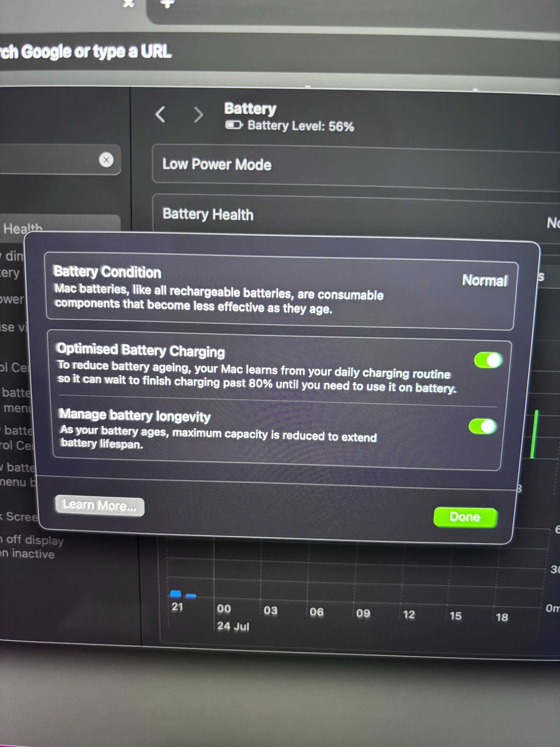Click the green battery level bar in chart
The image size is (560, 747).
coord(534,434)
